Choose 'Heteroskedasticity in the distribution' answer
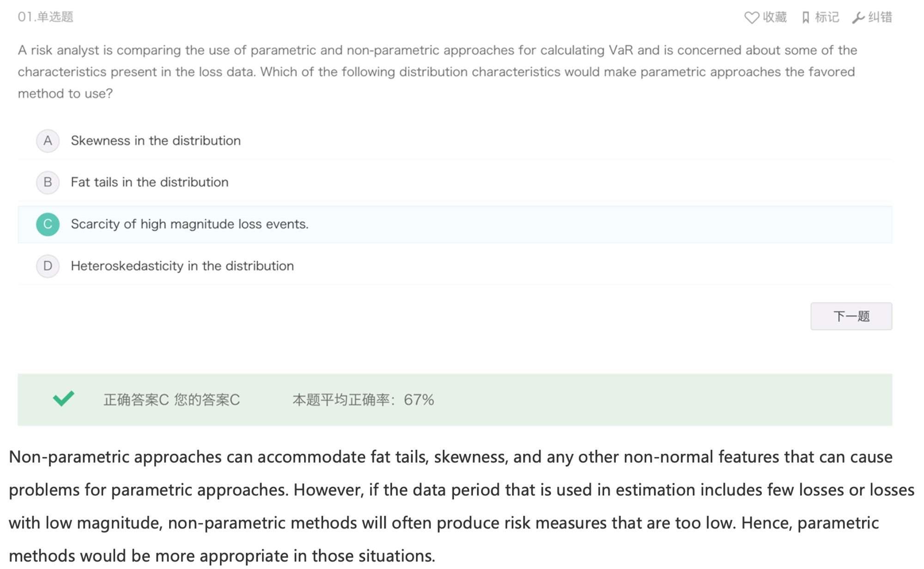 182,266
